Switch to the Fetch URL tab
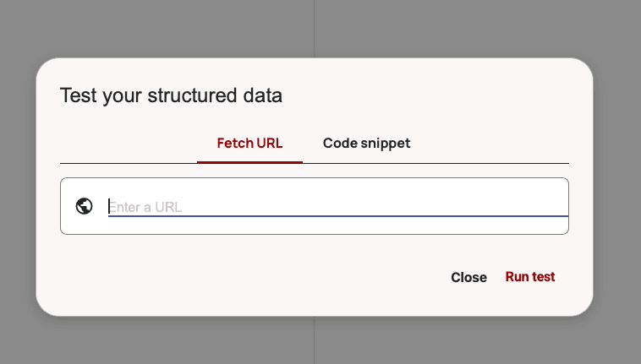Viewport: 641px width, 364px height. tap(249, 143)
